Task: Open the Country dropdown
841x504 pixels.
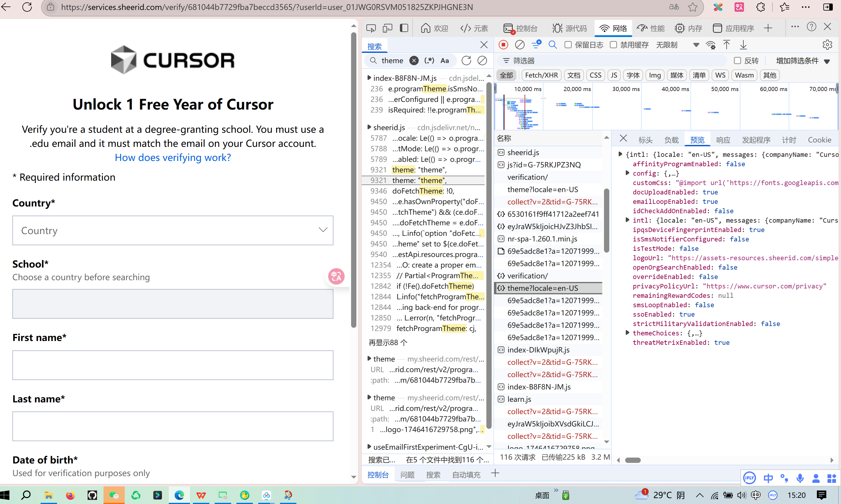Action: click(173, 230)
